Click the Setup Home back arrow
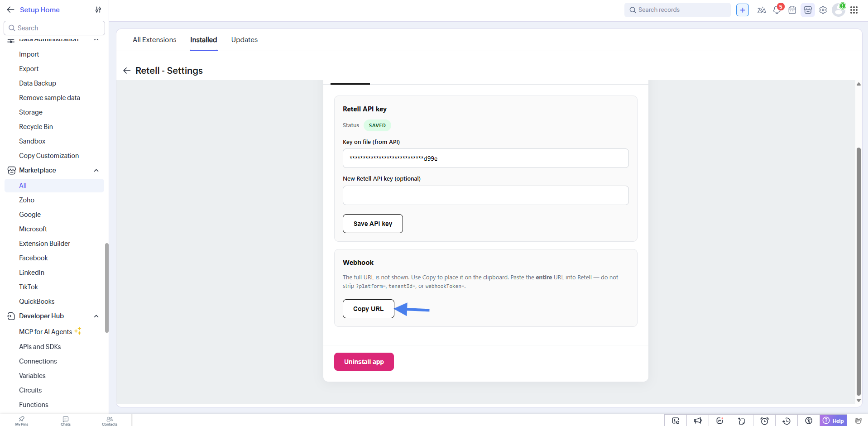868x426 pixels. pyautogui.click(x=11, y=10)
